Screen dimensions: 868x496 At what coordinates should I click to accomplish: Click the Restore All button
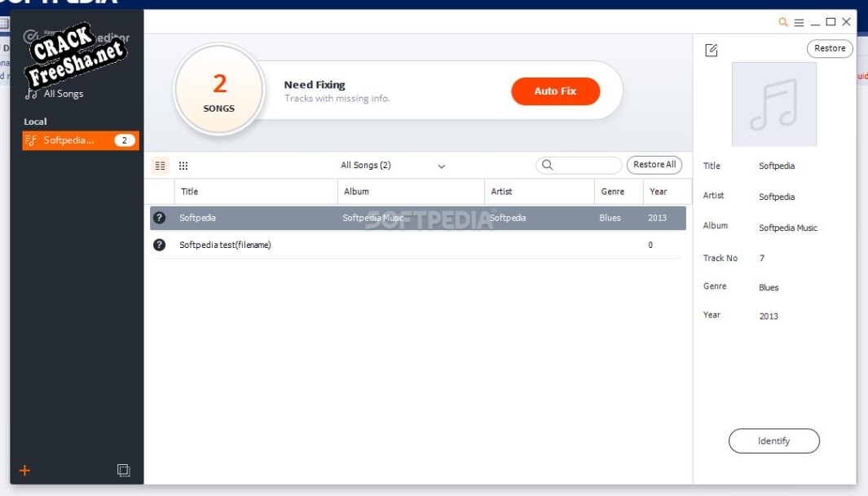654,165
